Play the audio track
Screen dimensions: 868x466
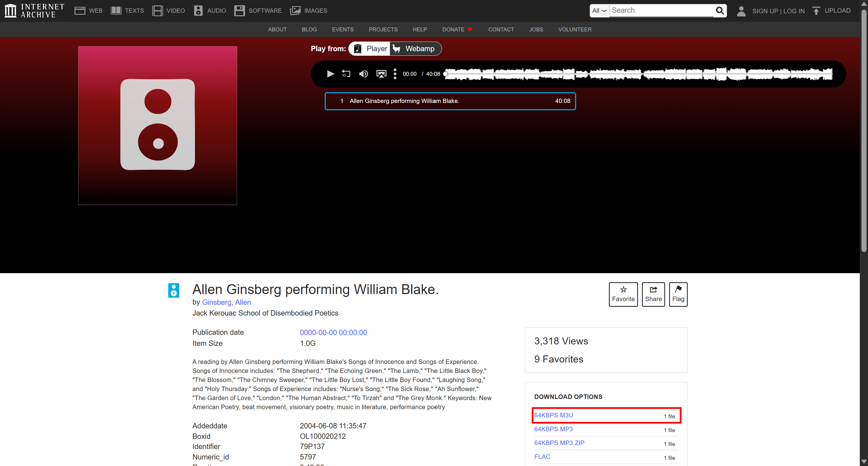click(x=330, y=74)
